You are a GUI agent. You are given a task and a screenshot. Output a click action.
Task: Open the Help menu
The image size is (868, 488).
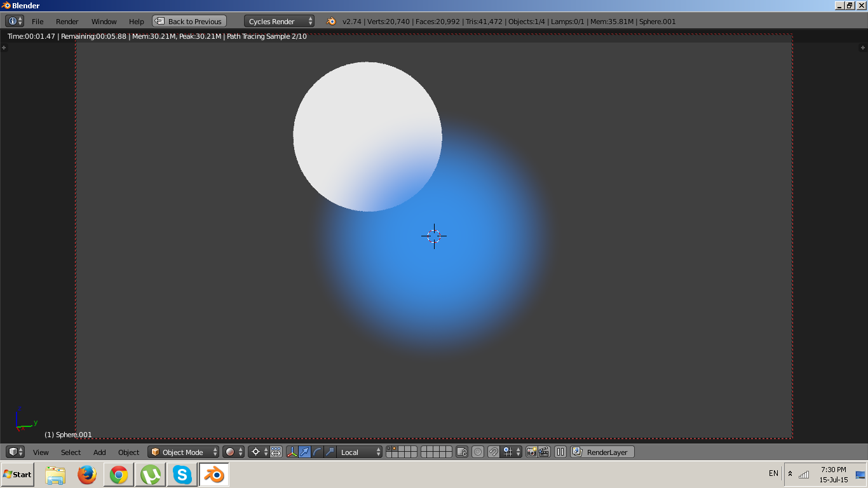click(x=137, y=22)
